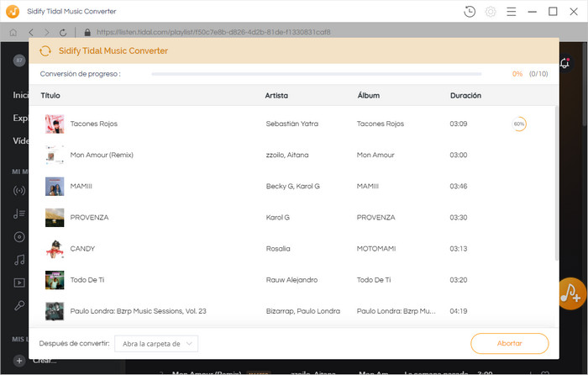Click the 60% progress circle for Tacones Rojos
This screenshot has width=588, height=375.
(x=519, y=124)
